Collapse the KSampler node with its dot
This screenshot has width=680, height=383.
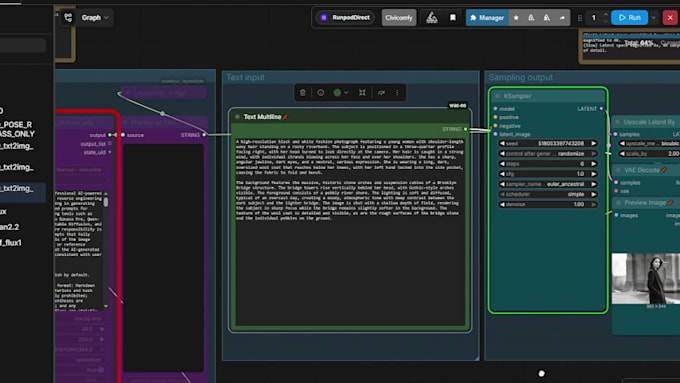497,96
